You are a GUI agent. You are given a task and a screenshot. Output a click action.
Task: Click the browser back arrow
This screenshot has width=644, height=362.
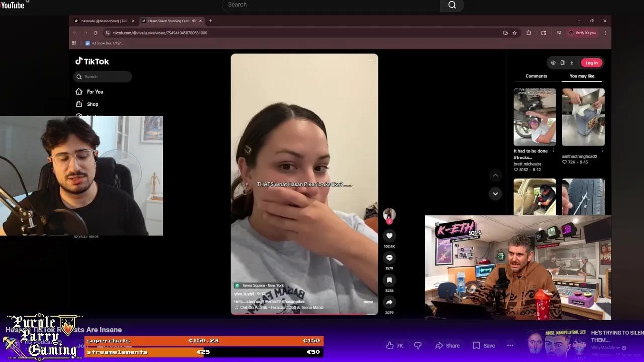75,33
